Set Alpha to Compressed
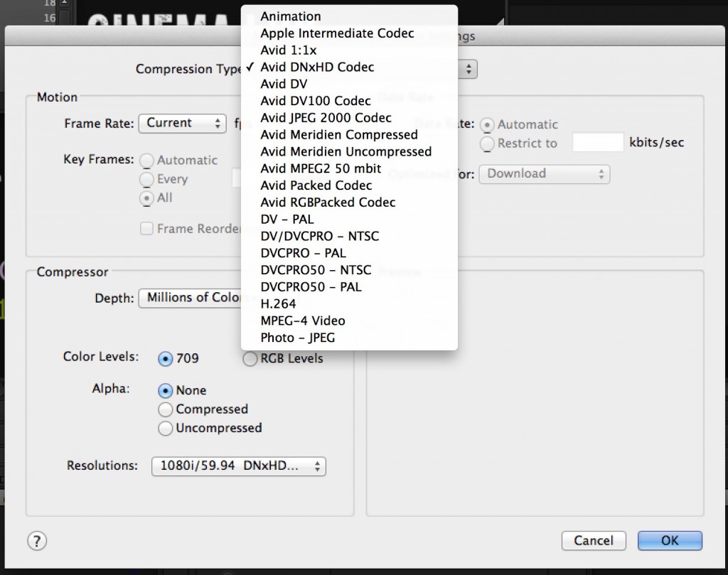Screen dimensions: 728x575 coord(165,409)
